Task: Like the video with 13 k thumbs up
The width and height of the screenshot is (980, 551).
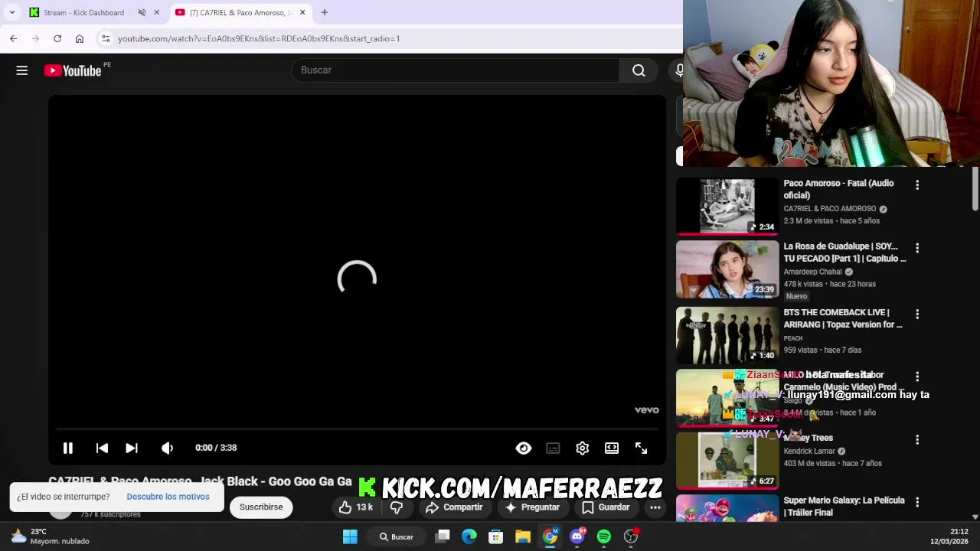Action: 356,507
